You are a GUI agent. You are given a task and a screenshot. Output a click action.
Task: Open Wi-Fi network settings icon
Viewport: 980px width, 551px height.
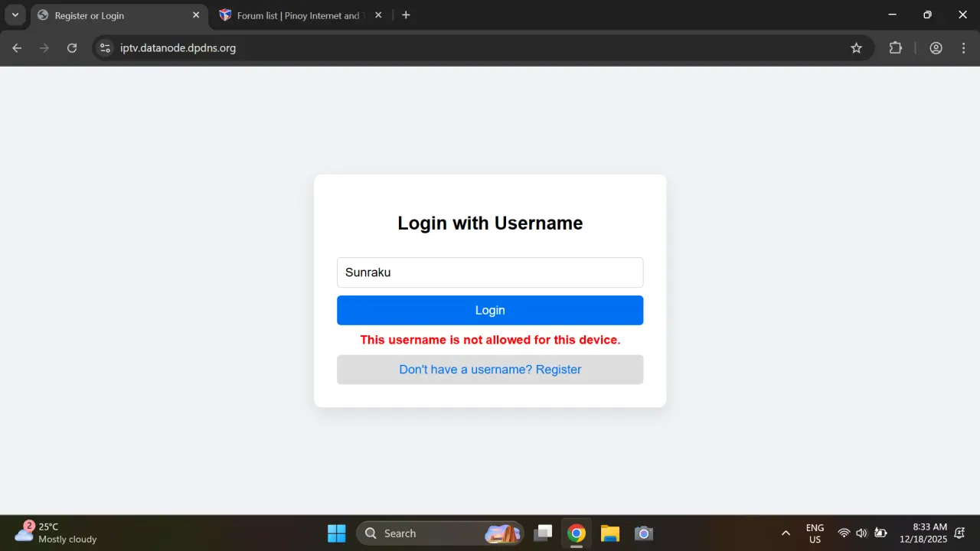(x=844, y=533)
